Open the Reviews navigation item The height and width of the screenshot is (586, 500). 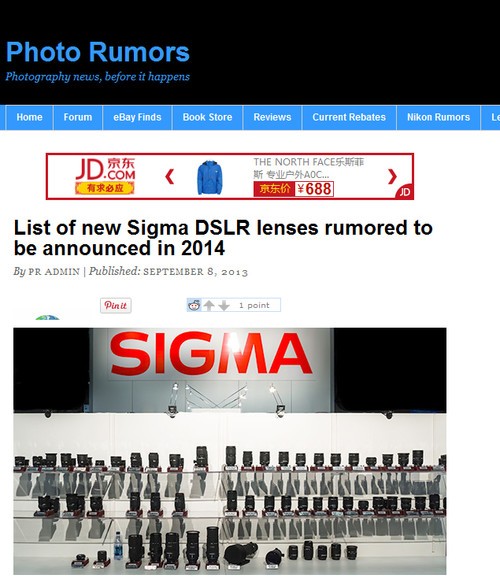[272, 117]
